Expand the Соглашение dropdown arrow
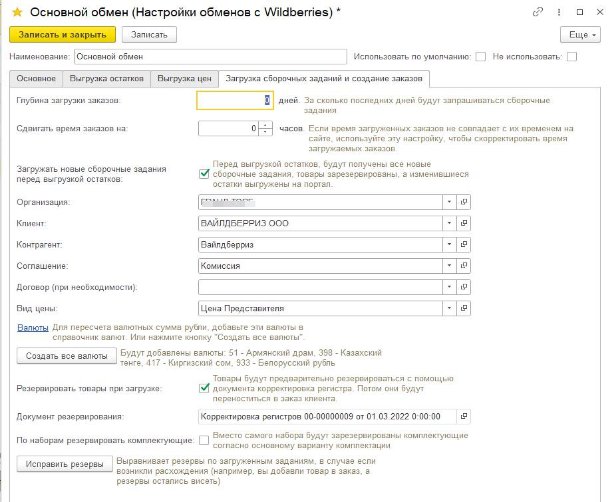 [449, 266]
